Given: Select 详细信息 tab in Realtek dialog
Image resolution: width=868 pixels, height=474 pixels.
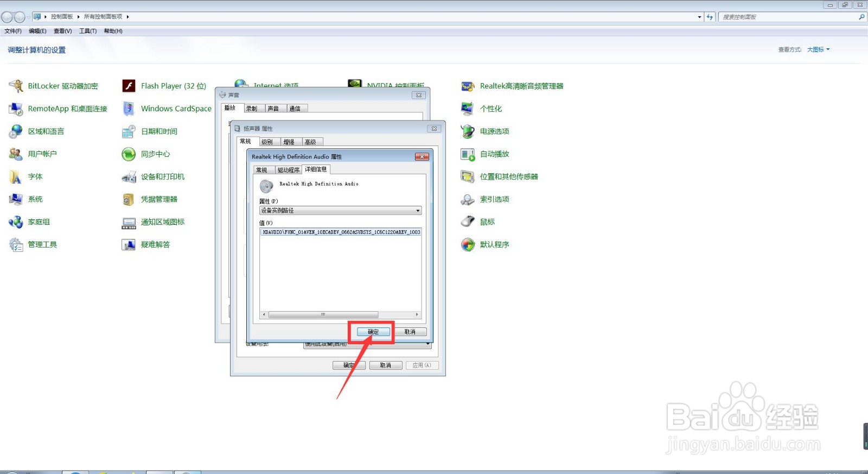Looking at the screenshot, I should [316, 169].
